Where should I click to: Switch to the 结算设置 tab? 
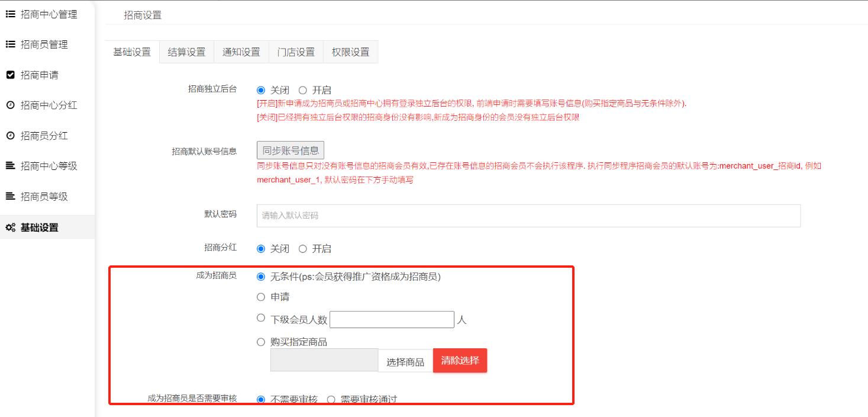(186, 52)
